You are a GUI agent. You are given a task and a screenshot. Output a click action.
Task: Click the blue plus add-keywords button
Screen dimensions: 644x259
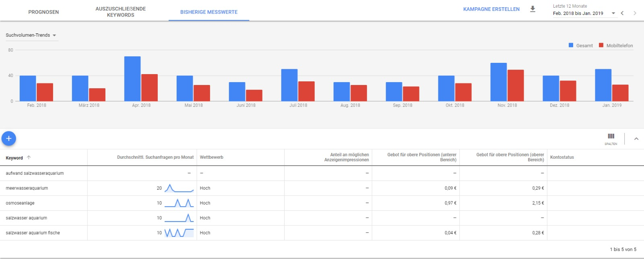tap(9, 138)
